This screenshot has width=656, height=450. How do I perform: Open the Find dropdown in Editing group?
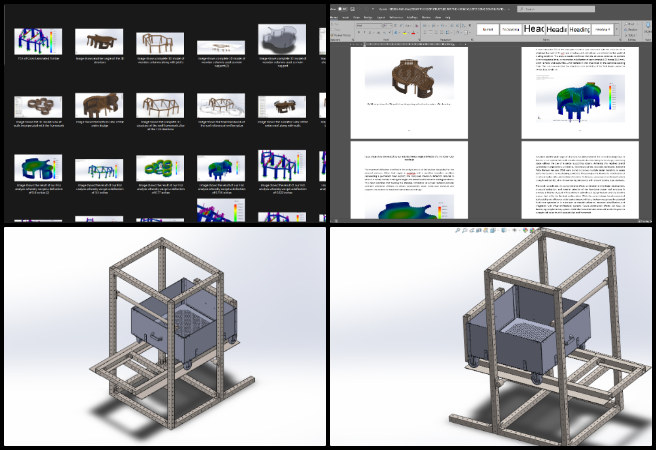coord(630,25)
